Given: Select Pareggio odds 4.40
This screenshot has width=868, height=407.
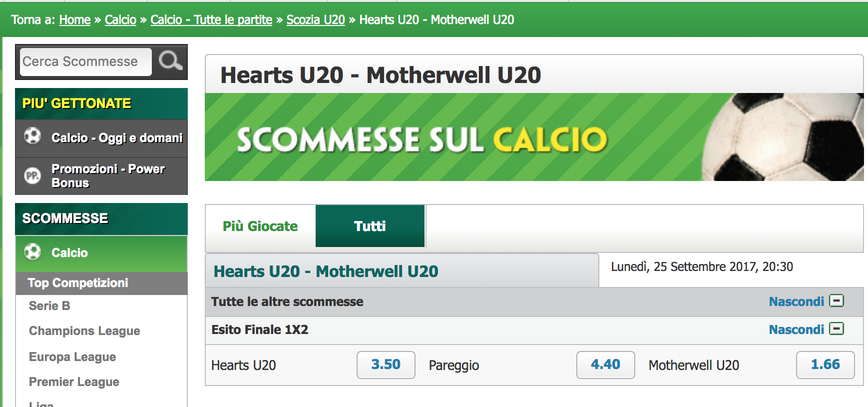Looking at the screenshot, I should [605, 364].
